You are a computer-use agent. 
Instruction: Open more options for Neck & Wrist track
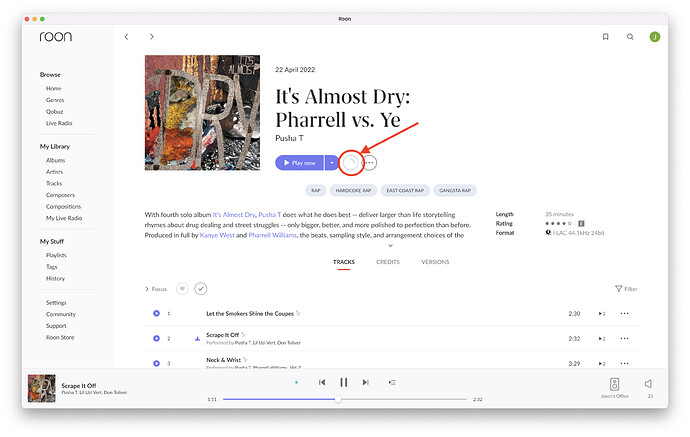(624, 364)
